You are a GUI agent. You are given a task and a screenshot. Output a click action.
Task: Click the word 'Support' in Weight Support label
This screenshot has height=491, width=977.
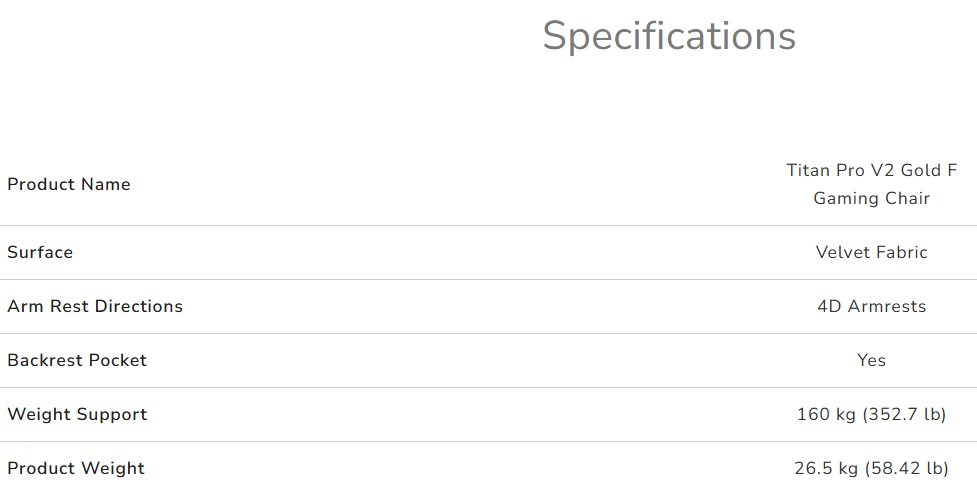(x=113, y=414)
